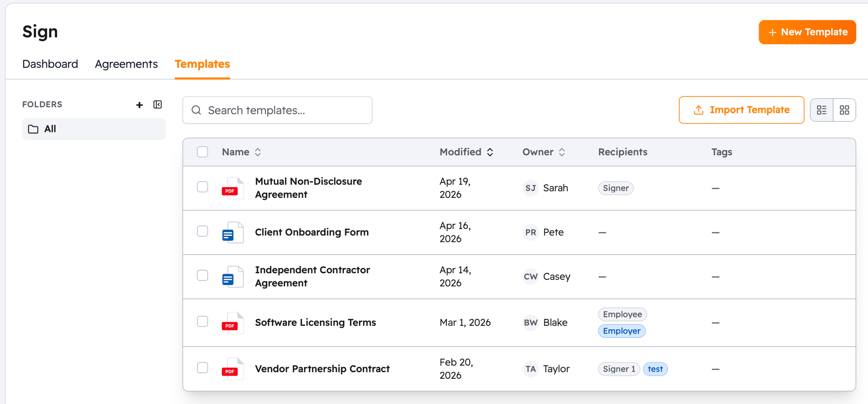Viewport: 868px width, 404px height.
Task: Click the Apr 16, 2026 modified date
Action: coord(455,232)
